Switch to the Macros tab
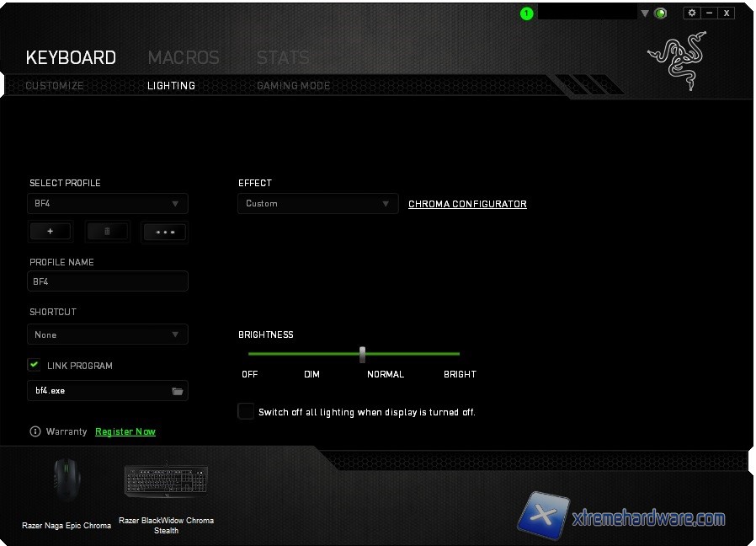The height and width of the screenshot is (546, 756). tap(184, 57)
